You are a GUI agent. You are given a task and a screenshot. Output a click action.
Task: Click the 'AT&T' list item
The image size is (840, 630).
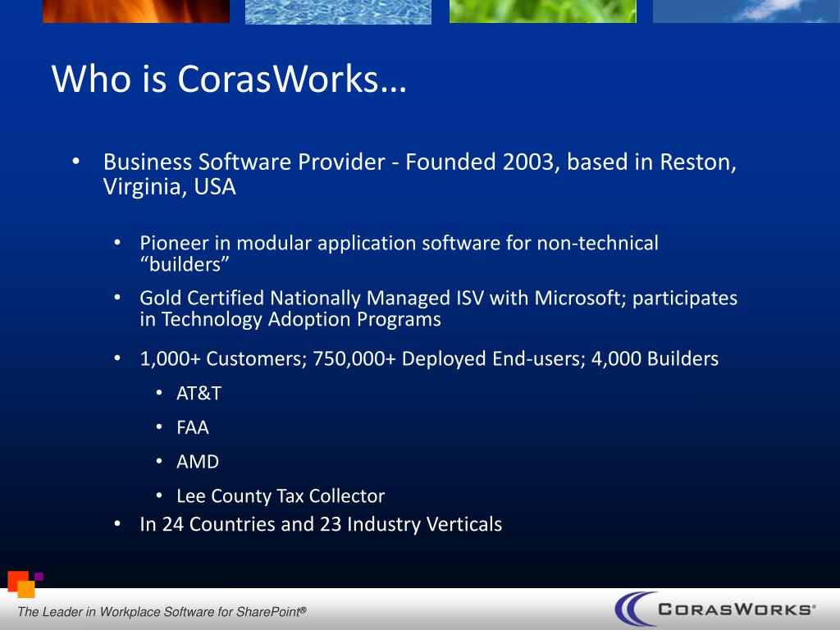click(199, 393)
